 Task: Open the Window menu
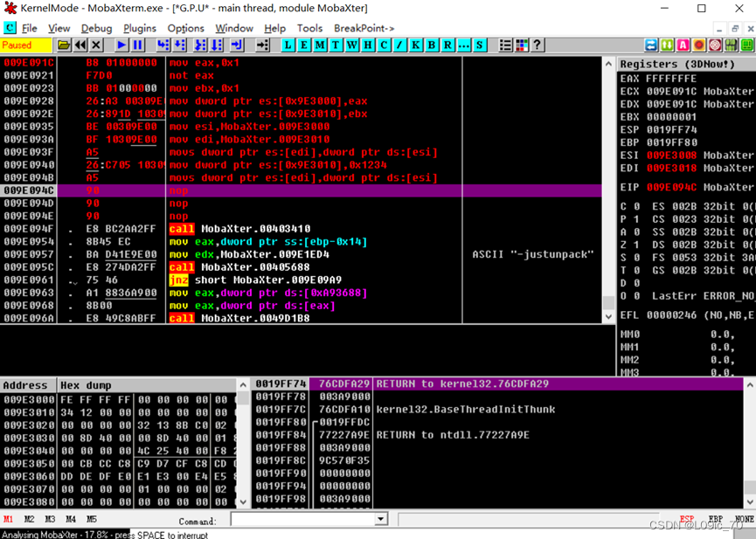click(x=234, y=29)
